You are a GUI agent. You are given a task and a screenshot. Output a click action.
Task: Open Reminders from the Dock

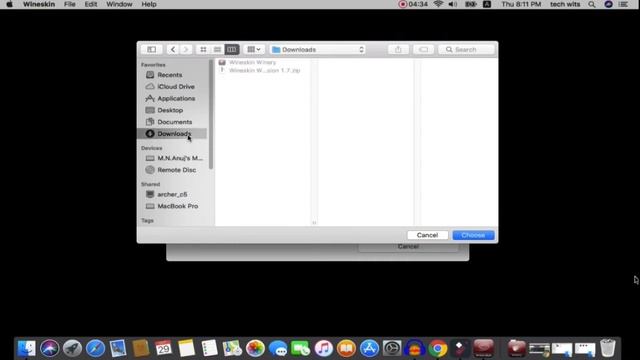tap(209, 349)
